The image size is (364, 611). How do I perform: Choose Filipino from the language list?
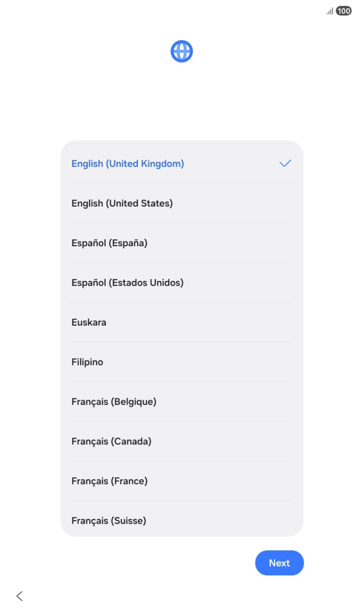click(x=87, y=361)
